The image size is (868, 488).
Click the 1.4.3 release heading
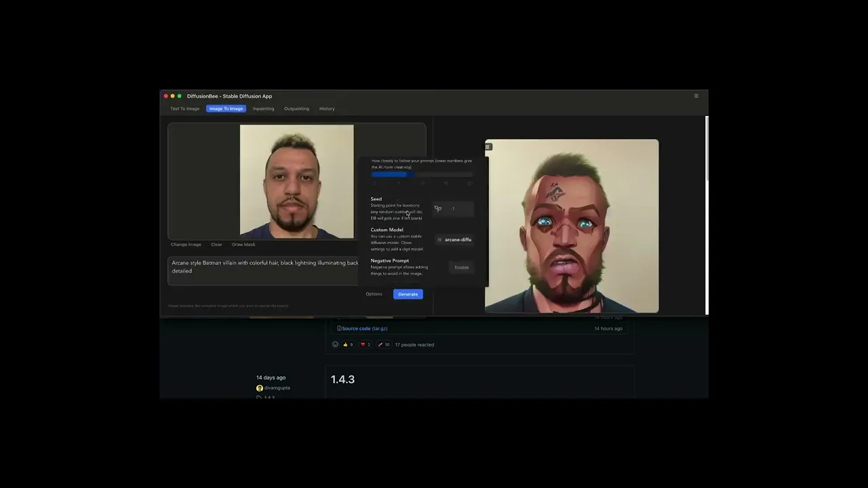pyautogui.click(x=342, y=380)
